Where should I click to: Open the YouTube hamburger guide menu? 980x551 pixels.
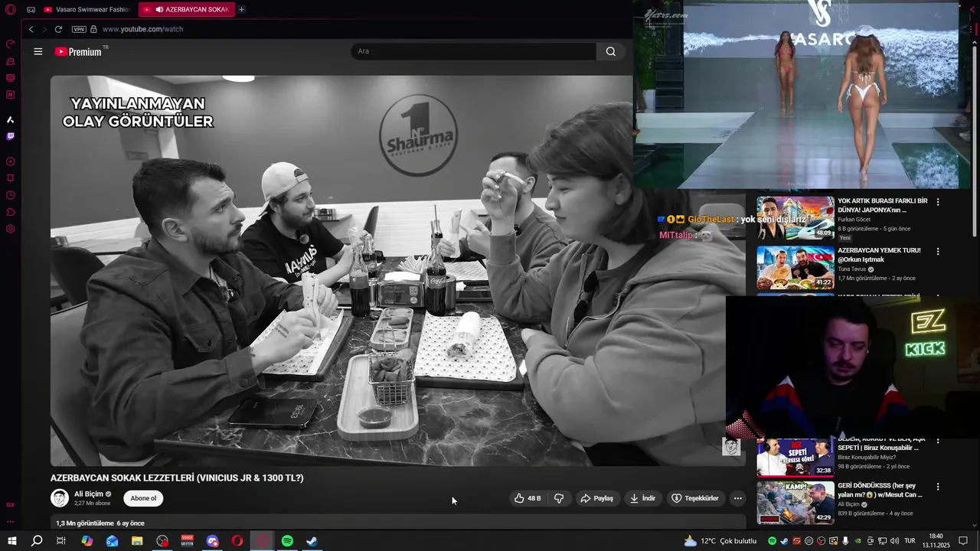[38, 51]
